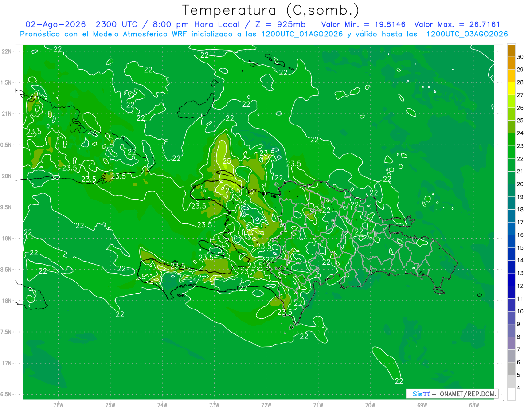Click "8:00 pm Hora Local" text
The height and width of the screenshot is (411, 532).
tap(194, 24)
